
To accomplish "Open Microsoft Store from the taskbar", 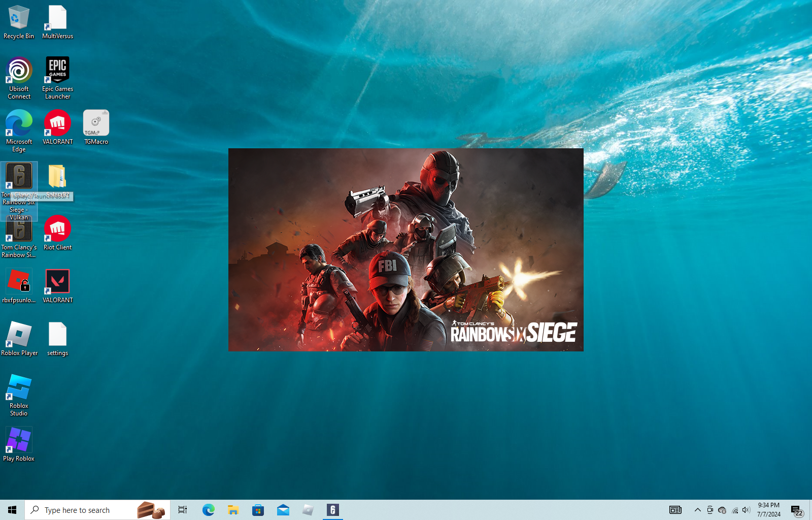I will 258,510.
